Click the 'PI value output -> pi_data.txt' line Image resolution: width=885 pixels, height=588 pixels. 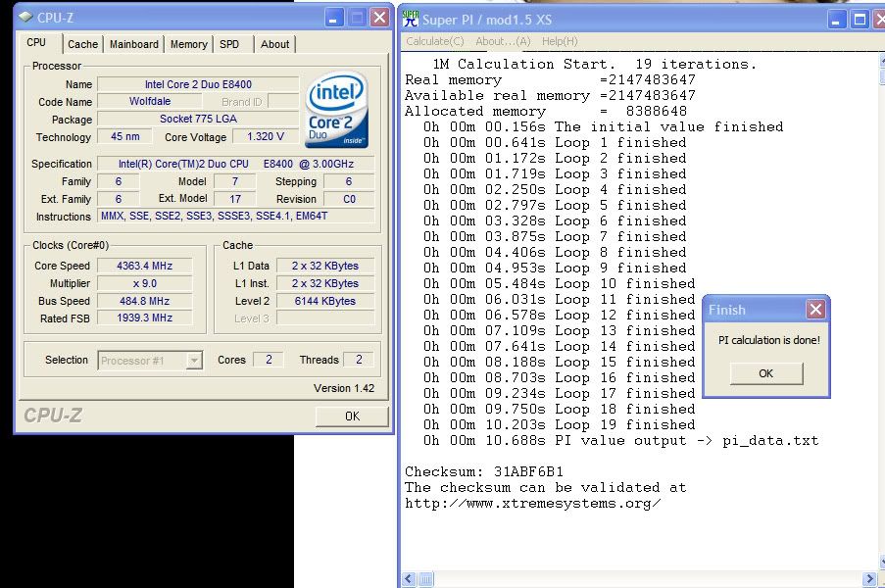[x=621, y=440]
